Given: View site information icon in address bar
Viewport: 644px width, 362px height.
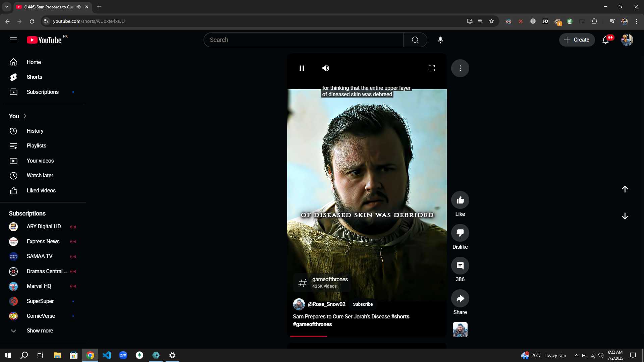Looking at the screenshot, I should (46, 21).
